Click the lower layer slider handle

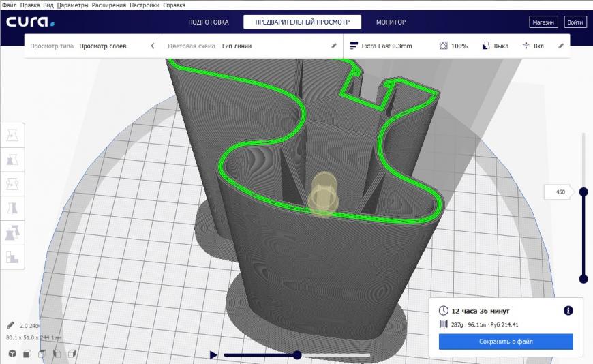coord(583,279)
